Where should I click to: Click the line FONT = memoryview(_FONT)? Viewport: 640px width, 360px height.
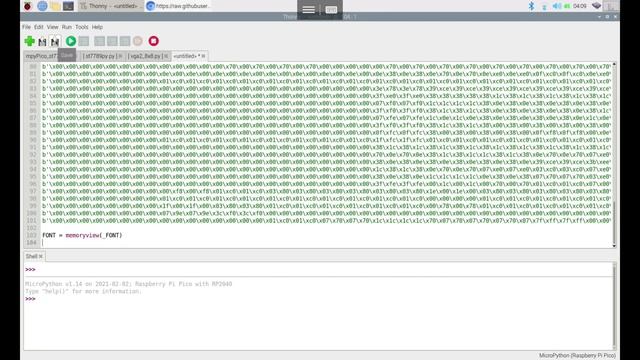(x=82, y=236)
